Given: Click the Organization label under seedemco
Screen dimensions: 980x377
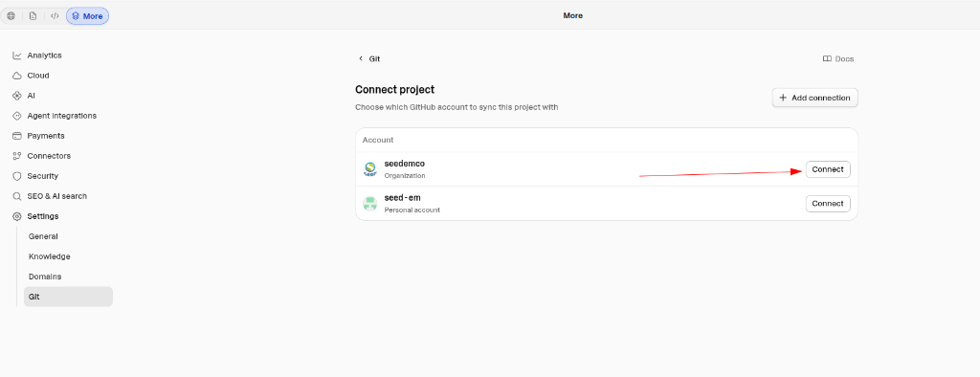Looking at the screenshot, I should pos(405,176).
